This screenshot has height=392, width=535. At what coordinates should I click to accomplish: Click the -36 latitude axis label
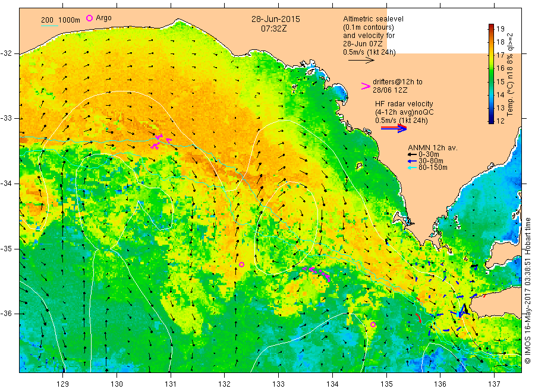[x=7, y=314]
